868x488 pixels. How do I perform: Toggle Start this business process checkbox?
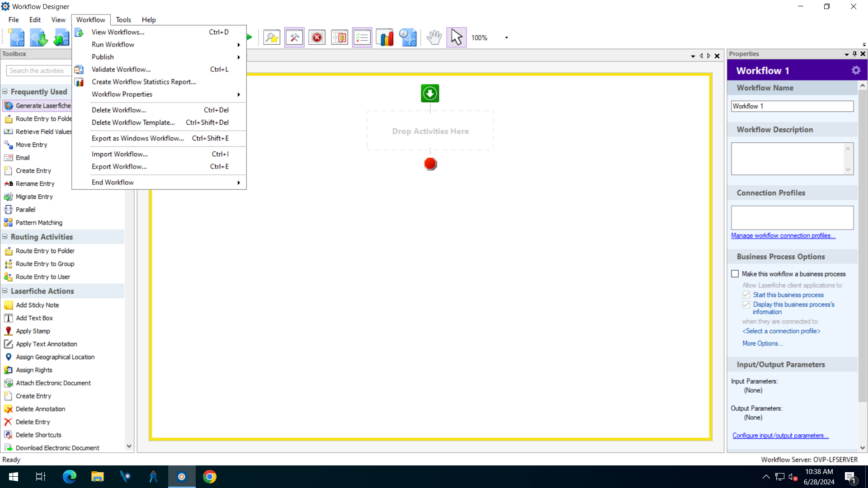tap(746, 295)
